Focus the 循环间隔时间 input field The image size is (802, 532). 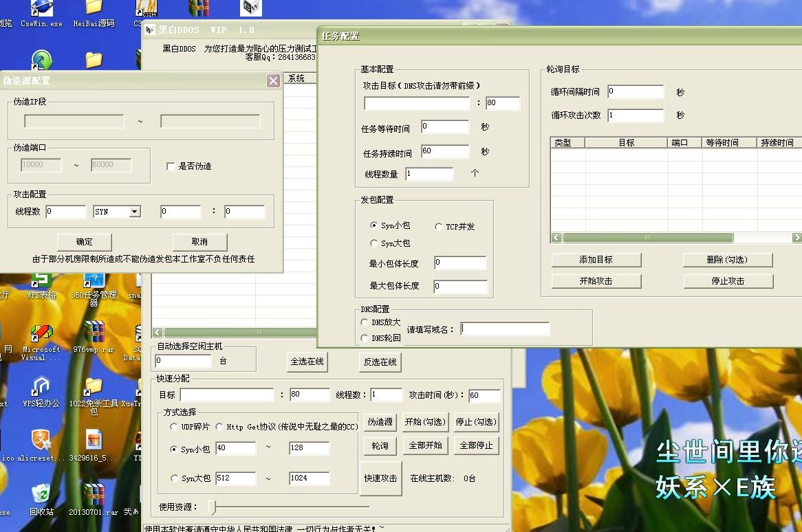(636, 91)
